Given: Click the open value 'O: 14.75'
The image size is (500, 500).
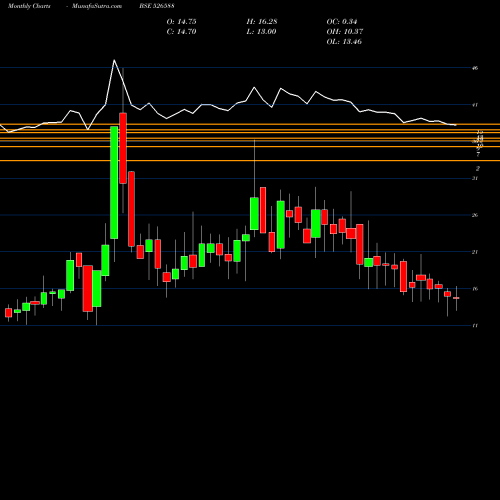Looking at the screenshot, I should coord(181,22).
